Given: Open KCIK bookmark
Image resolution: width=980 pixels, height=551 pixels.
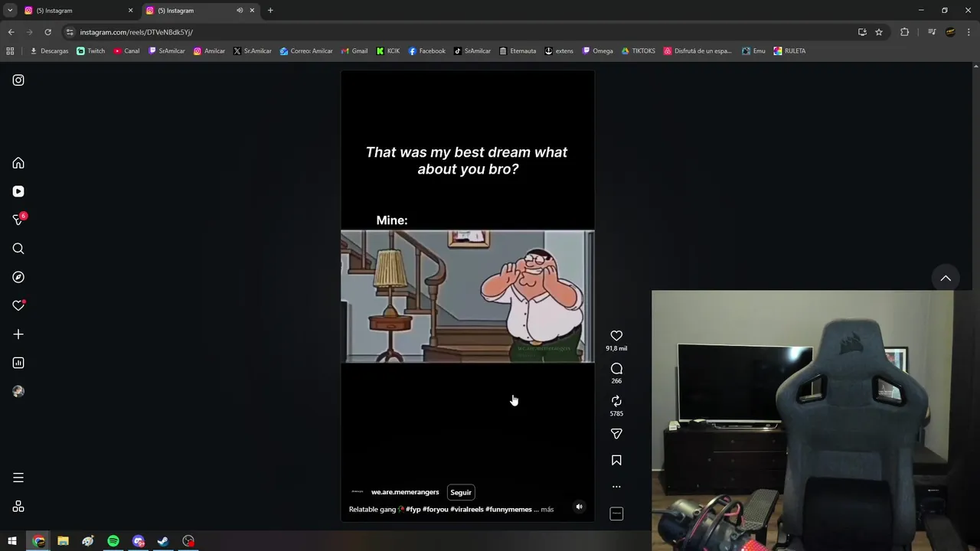Looking at the screenshot, I should point(387,51).
